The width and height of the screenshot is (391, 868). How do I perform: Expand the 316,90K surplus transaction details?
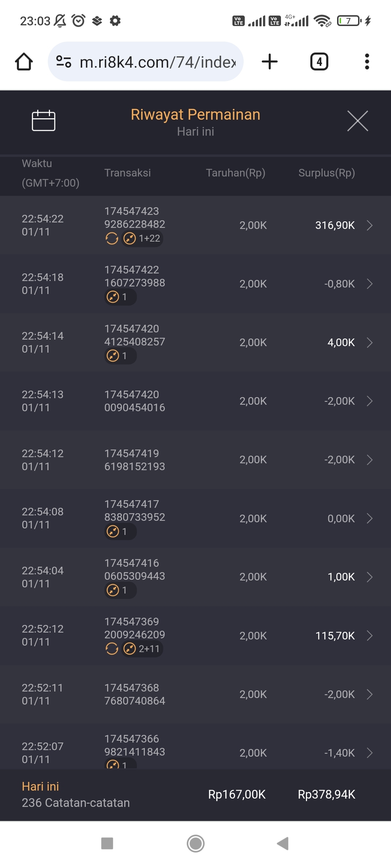click(x=369, y=225)
